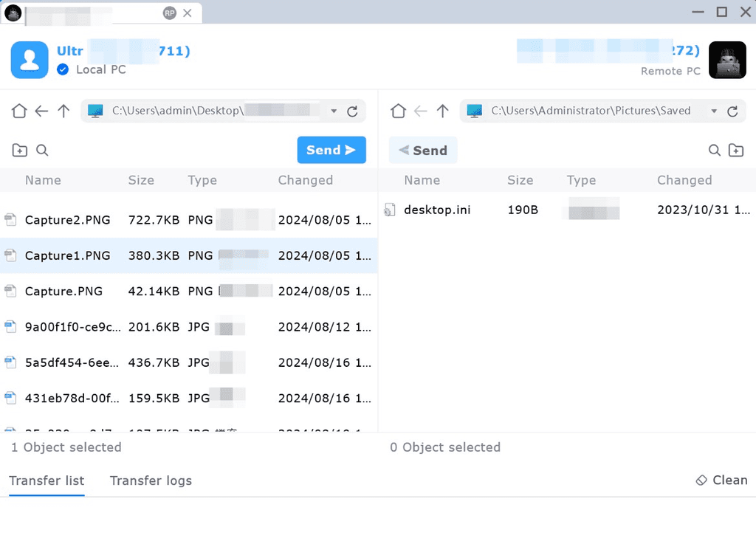The image size is (756, 558).
Task: Go up one directory in local panel
Action: pos(64,110)
